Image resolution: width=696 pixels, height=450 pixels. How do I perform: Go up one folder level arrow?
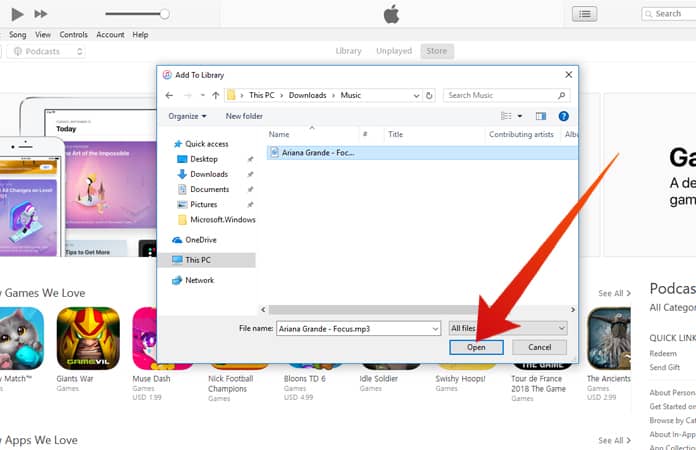(216, 95)
